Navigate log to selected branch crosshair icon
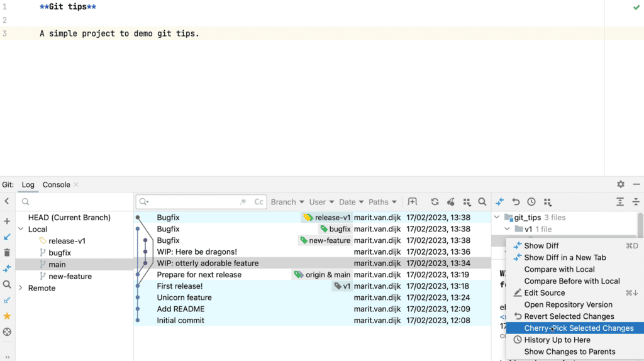 7,332
